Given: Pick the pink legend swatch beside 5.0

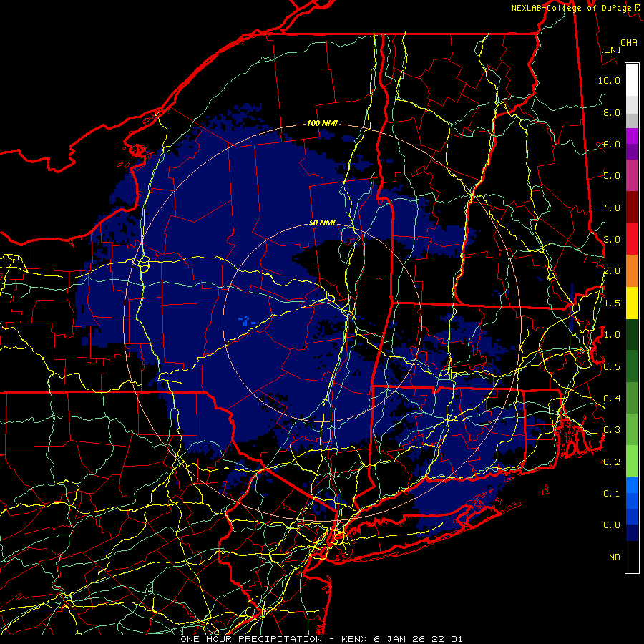Looking at the screenshot, I should (632, 176).
